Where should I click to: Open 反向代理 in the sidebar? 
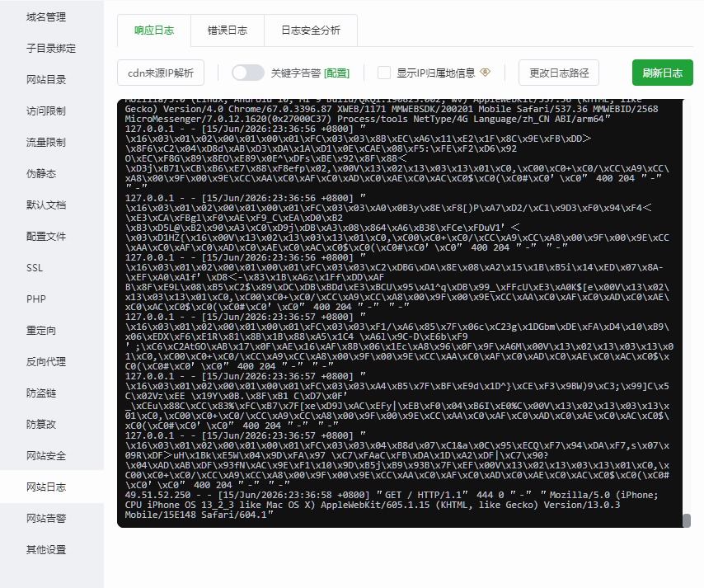coord(46,361)
